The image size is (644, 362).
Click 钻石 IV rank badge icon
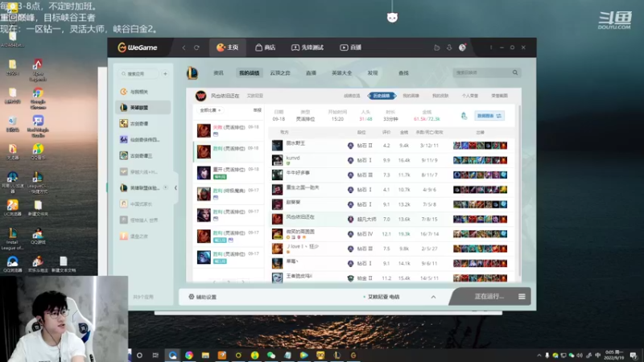350,234
